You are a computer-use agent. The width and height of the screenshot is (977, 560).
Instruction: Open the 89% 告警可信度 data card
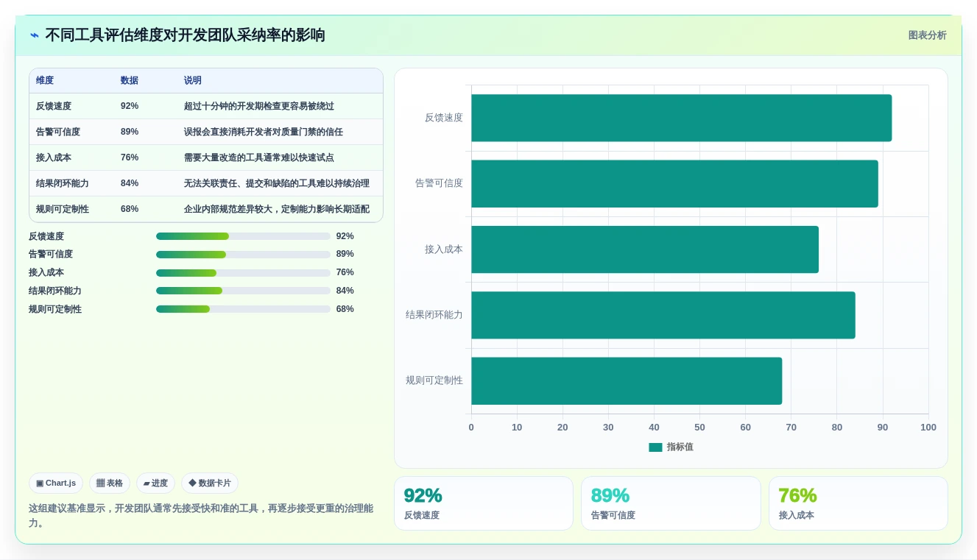(671, 503)
